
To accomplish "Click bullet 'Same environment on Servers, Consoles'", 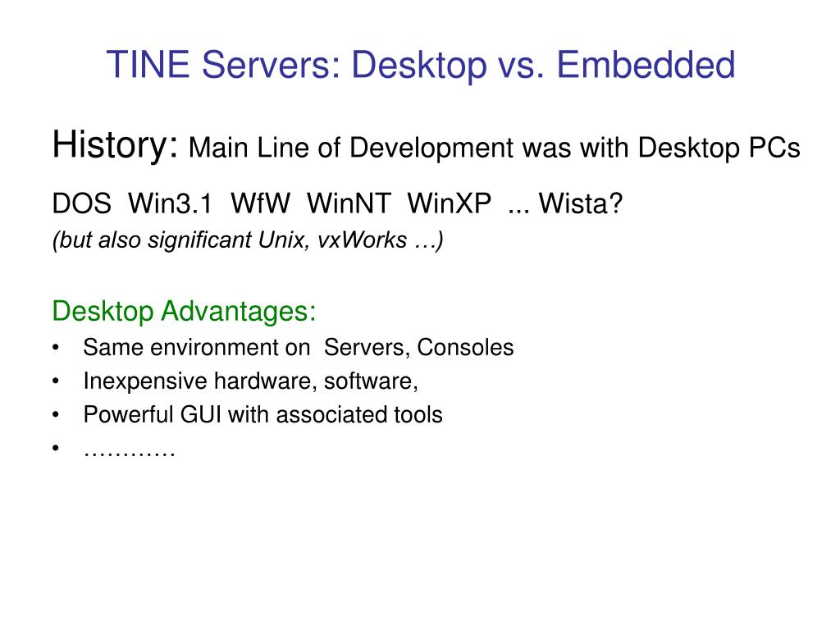I will pos(299,348).
